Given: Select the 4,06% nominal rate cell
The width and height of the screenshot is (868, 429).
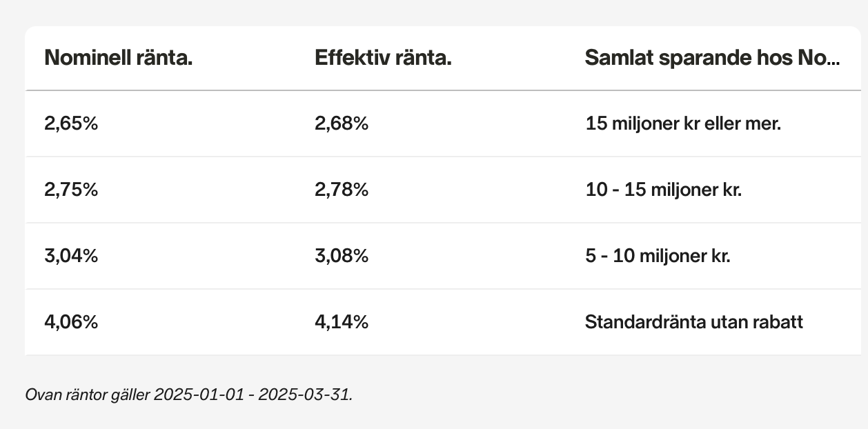Looking at the screenshot, I should pyautogui.click(x=71, y=322).
